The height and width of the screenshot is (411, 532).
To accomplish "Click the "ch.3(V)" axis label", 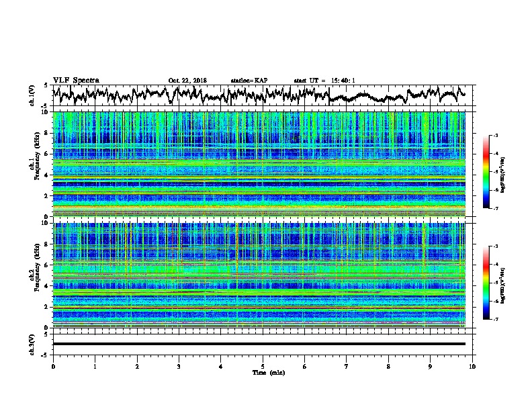I will (x=32, y=345).
